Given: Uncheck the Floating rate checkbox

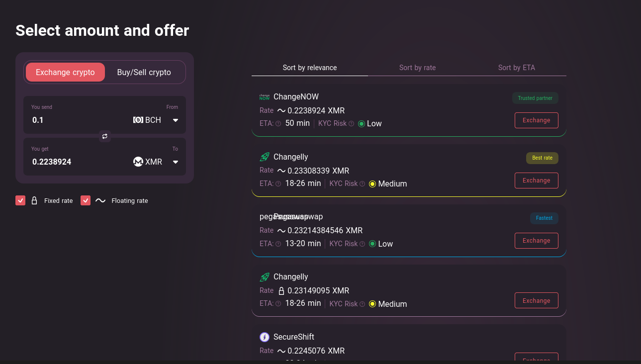Looking at the screenshot, I should [86, 200].
